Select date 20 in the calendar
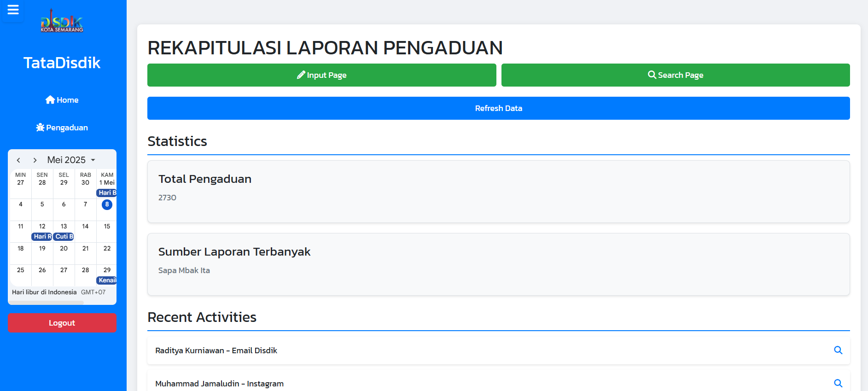The width and height of the screenshot is (868, 391). 64,249
